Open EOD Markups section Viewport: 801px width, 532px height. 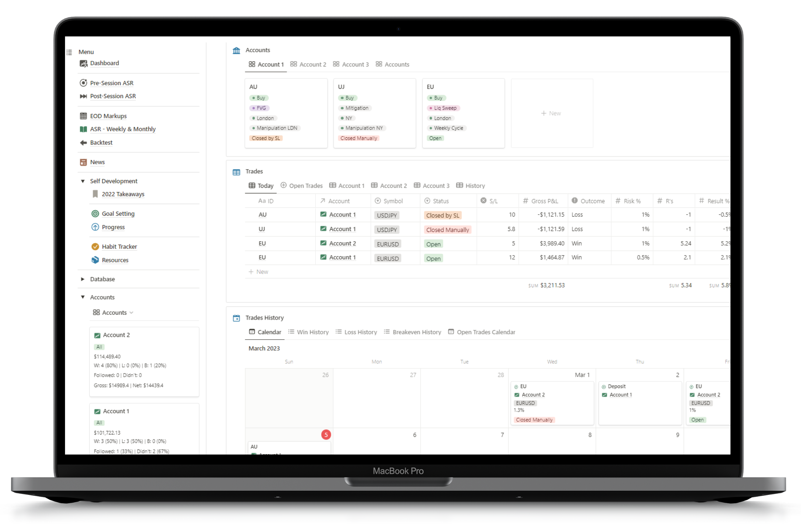[x=109, y=116]
